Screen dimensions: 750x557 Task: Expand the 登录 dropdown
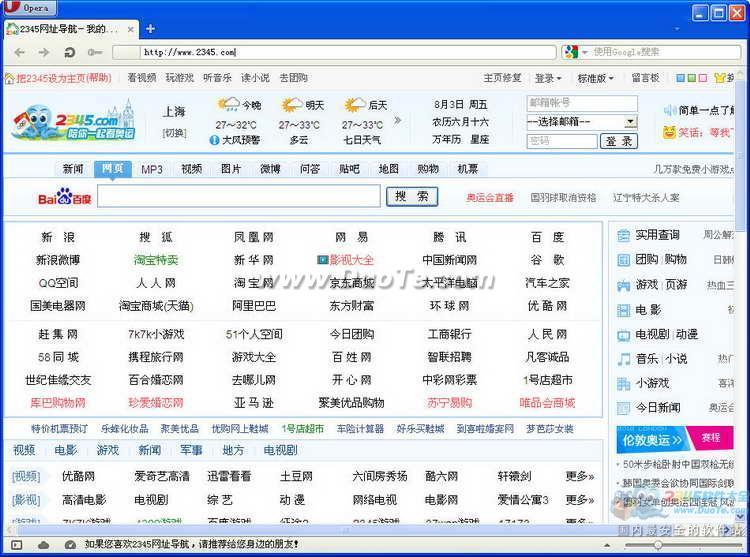point(548,78)
